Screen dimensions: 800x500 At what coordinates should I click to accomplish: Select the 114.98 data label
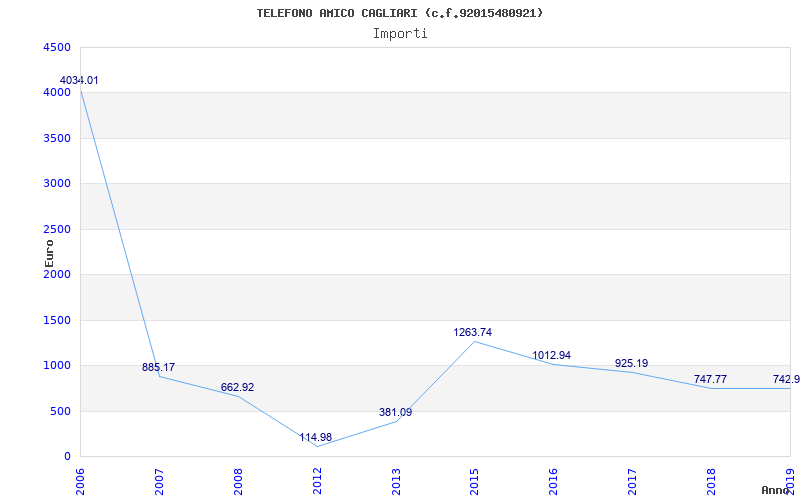[315, 437]
